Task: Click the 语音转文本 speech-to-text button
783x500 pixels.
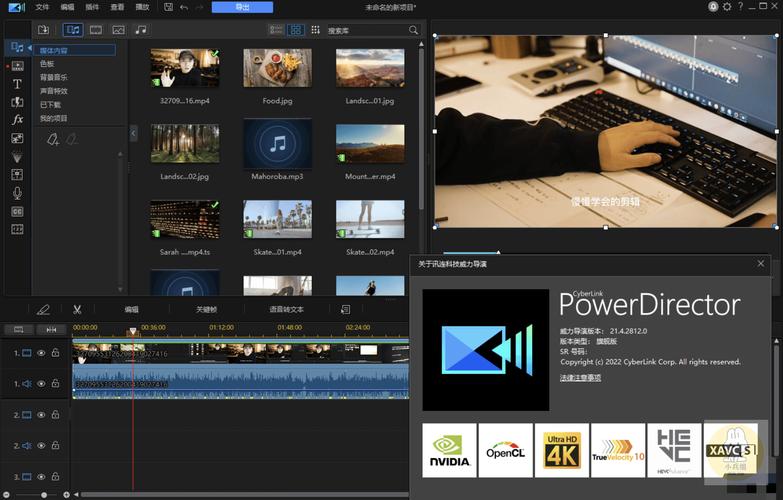Action: click(286, 310)
